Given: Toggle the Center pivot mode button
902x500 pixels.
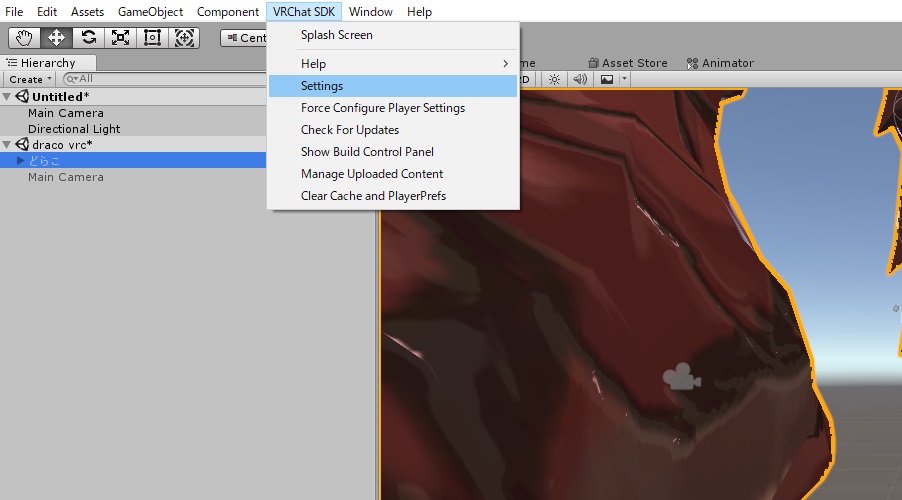Looking at the screenshot, I should coord(244,38).
